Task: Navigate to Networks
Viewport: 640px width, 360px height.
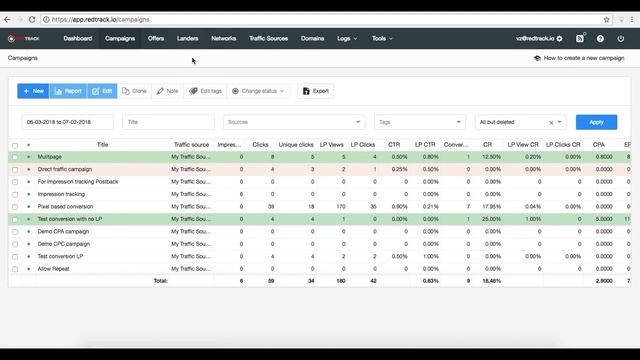Action: point(224,38)
